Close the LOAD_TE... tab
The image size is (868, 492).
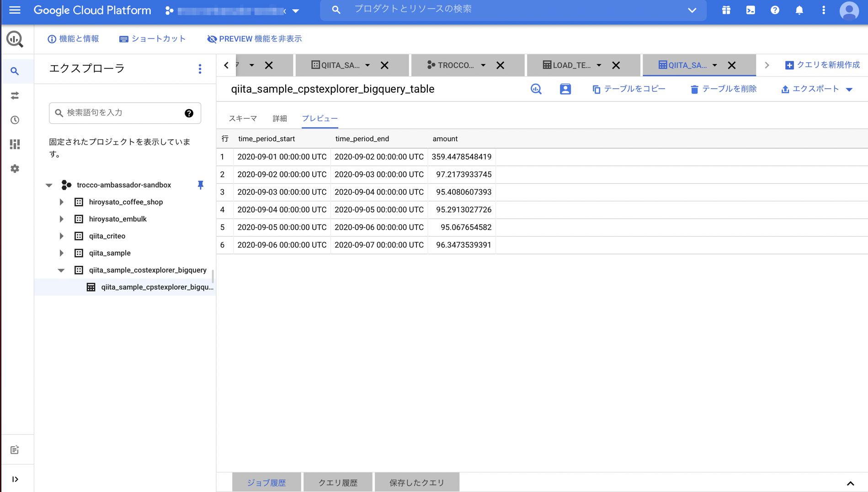pos(616,65)
